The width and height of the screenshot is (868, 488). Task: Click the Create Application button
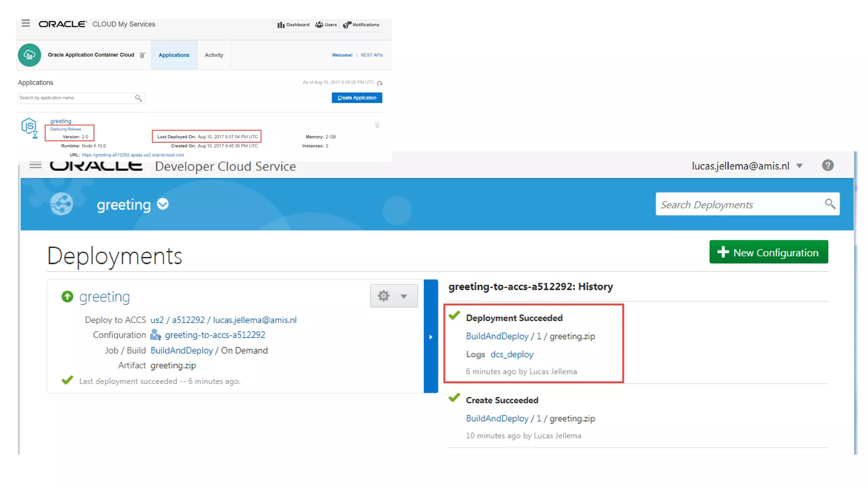coord(356,98)
